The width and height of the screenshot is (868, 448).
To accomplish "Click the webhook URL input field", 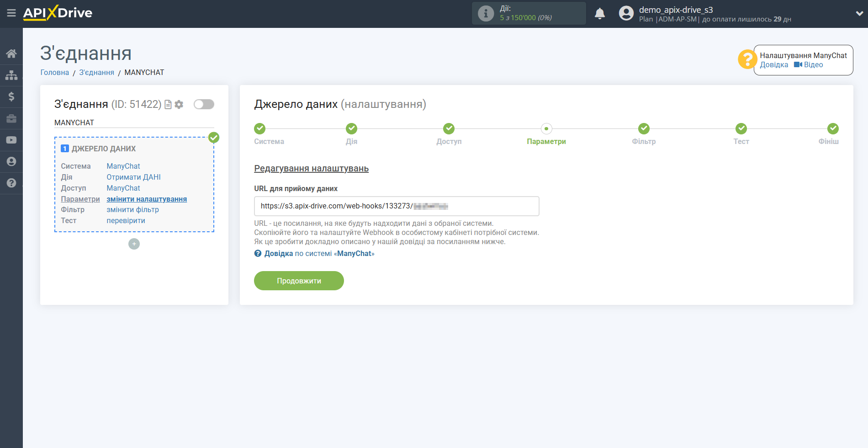I will coord(397,206).
